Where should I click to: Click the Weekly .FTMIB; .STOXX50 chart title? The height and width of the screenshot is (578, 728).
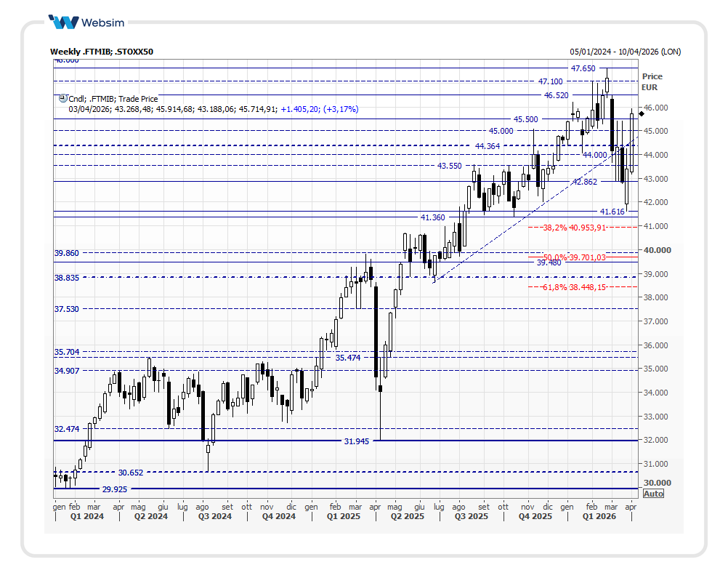pyautogui.click(x=101, y=52)
